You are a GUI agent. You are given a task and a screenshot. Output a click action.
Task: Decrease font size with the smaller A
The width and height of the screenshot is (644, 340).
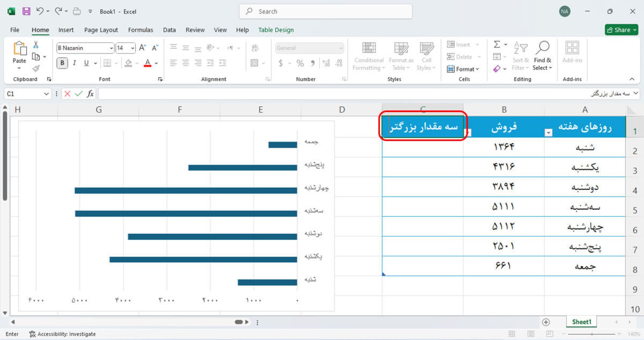pyautogui.click(x=155, y=48)
